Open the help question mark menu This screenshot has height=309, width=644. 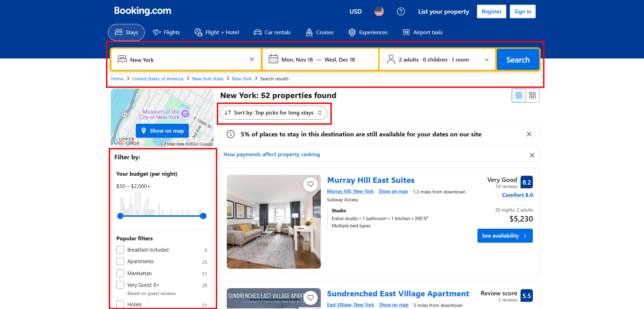[x=401, y=11]
